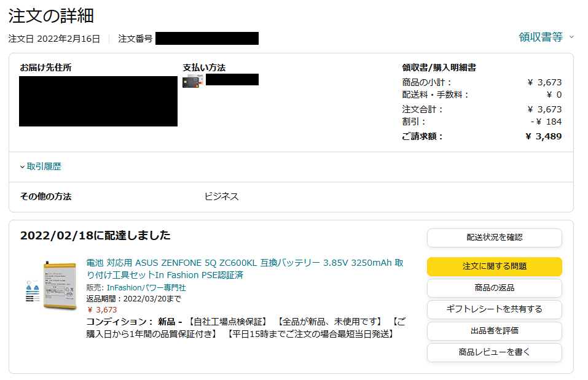Click the chevron next to 領収書等
Image resolution: width=588 pixels, height=380 pixels.
click(571, 37)
